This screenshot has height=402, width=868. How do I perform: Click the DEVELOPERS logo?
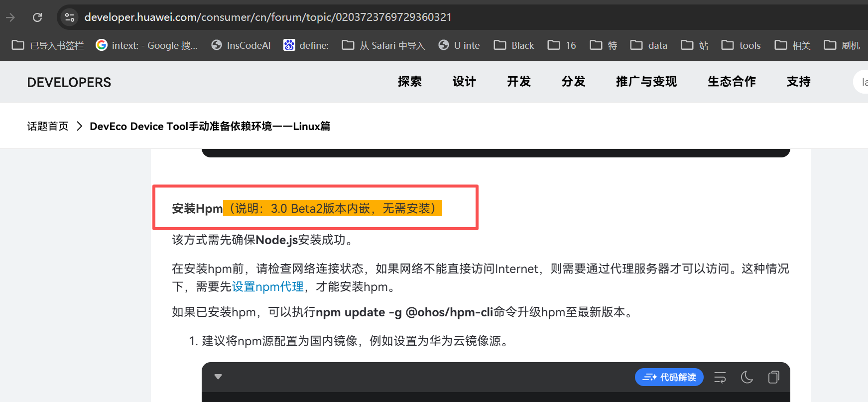coord(69,82)
